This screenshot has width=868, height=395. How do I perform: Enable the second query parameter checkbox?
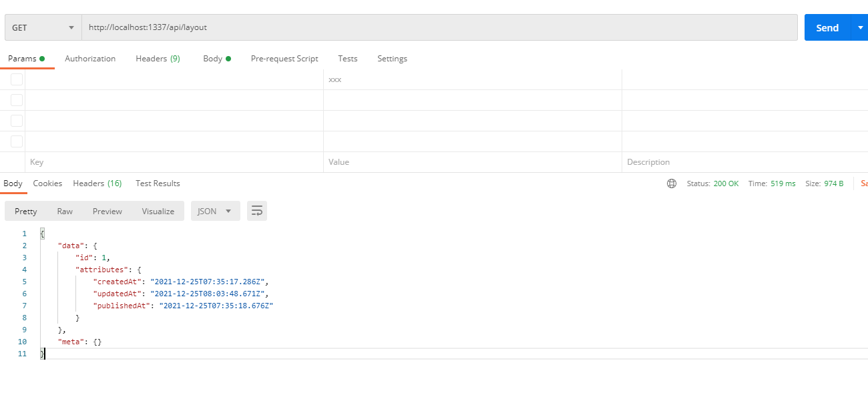[x=17, y=99]
